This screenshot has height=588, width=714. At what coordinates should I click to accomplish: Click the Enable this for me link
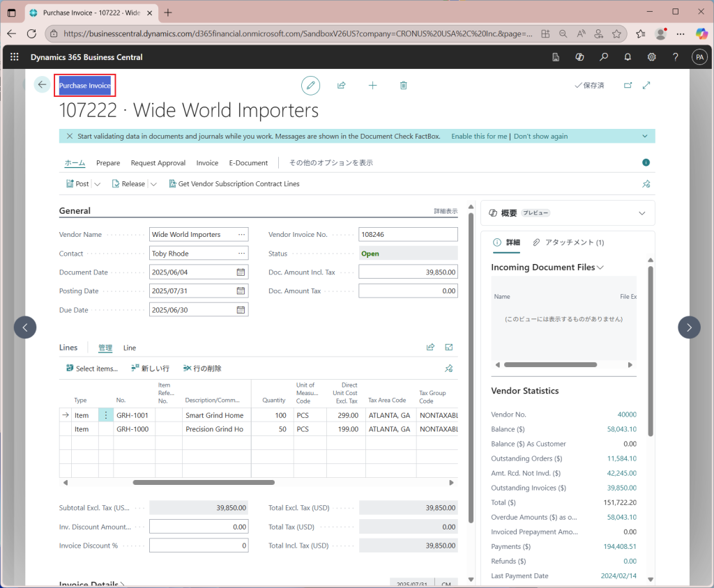coord(479,136)
